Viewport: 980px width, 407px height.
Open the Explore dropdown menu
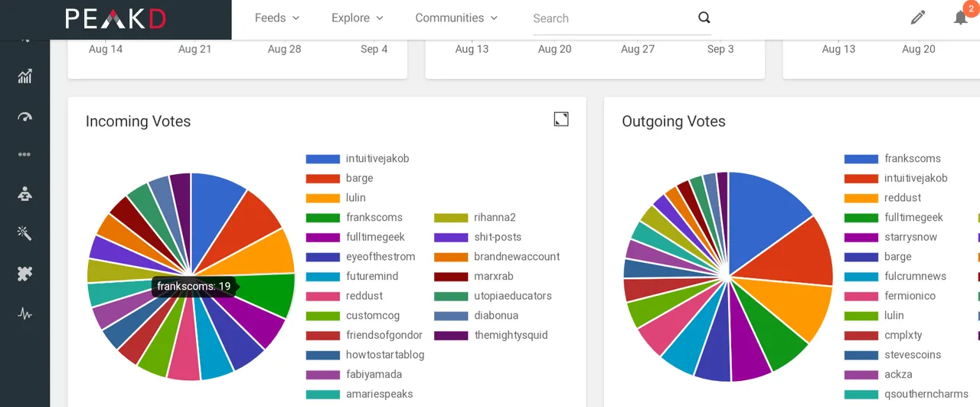[x=358, y=18]
